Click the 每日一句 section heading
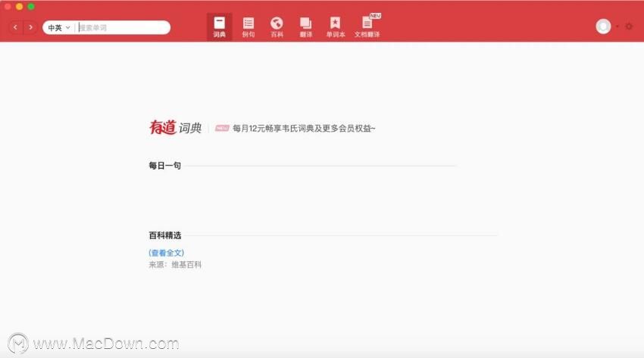 coord(164,165)
